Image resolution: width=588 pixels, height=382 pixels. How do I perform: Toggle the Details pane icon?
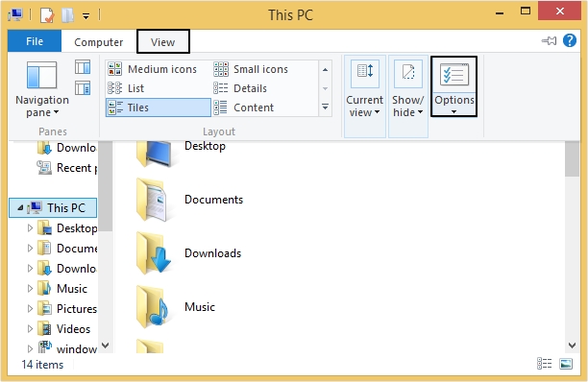(83, 88)
